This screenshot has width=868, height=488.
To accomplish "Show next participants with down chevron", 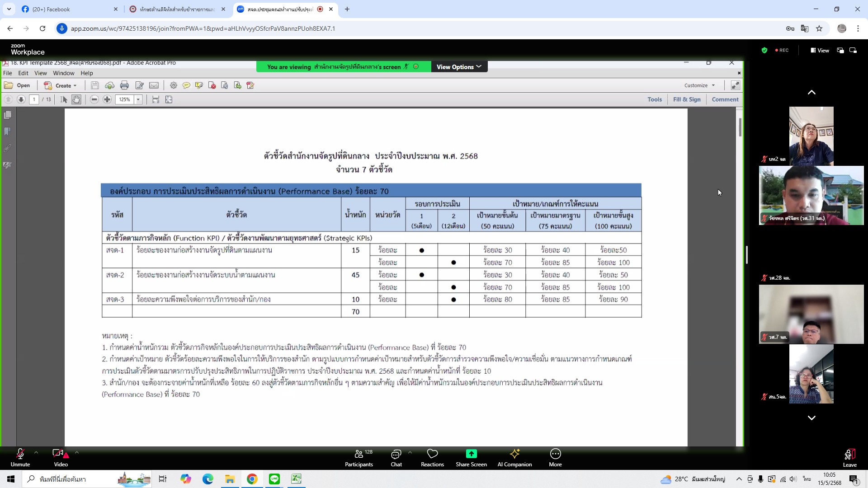I will click(811, 418).
